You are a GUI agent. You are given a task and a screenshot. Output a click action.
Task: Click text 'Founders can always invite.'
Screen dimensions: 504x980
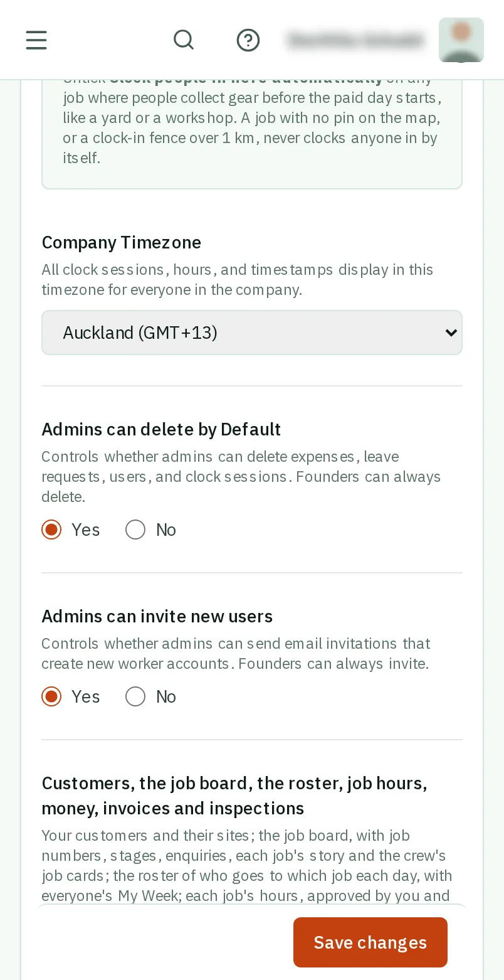(333, 664)
